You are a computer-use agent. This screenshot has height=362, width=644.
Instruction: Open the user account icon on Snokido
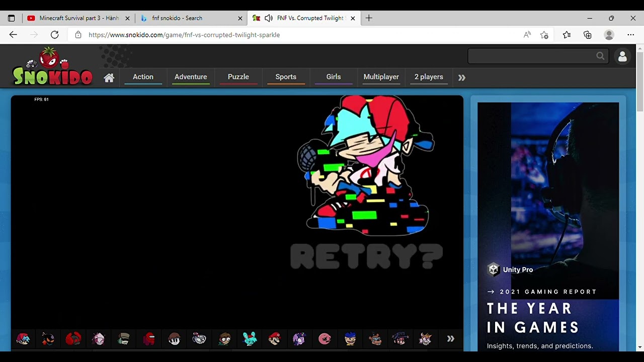click(x=622, y=56)
